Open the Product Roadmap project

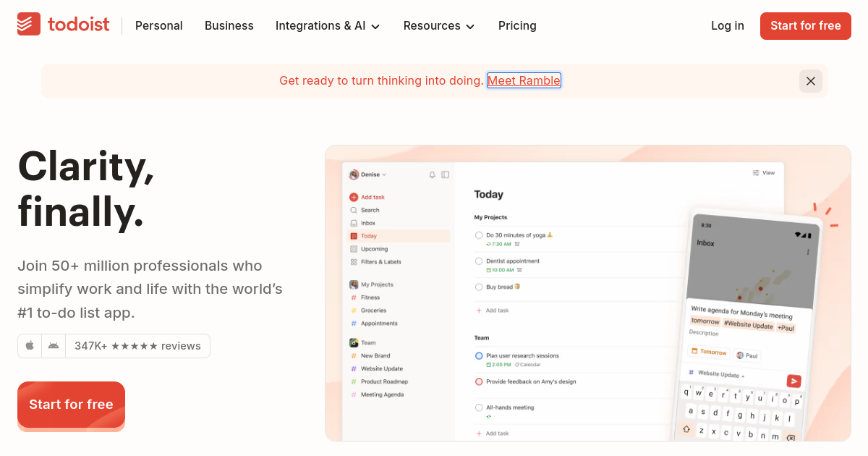(x=379, y=381)
